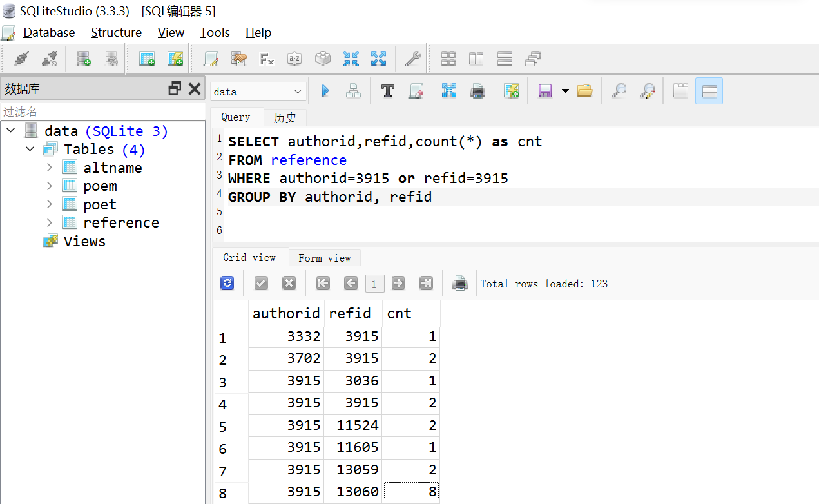Print the query from editor toolbar
819x504 pixels.
[x=477, y=91]
